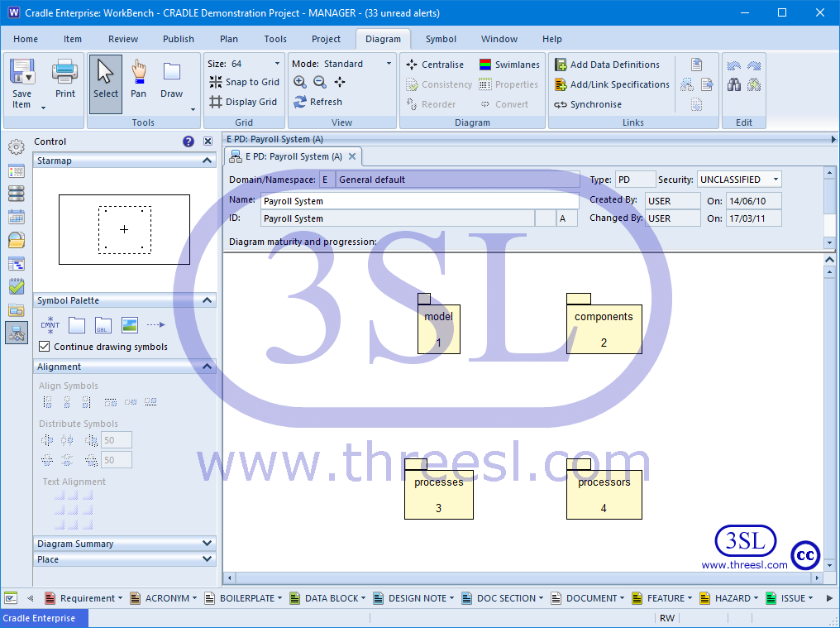Image resolution: width=840 pixels, height=628 pixels.
Task: Click the zoom in magnifier icon
Action: [x=300, y=82]
